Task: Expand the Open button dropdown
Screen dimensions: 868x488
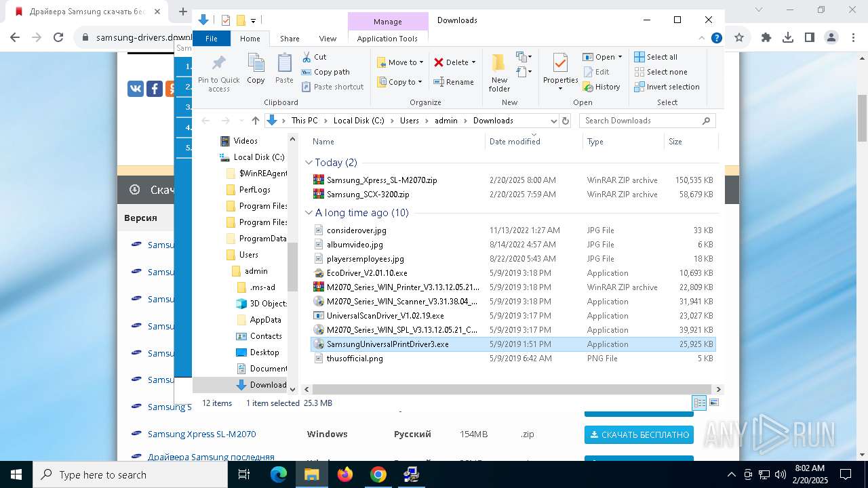Action: [619, 57]
